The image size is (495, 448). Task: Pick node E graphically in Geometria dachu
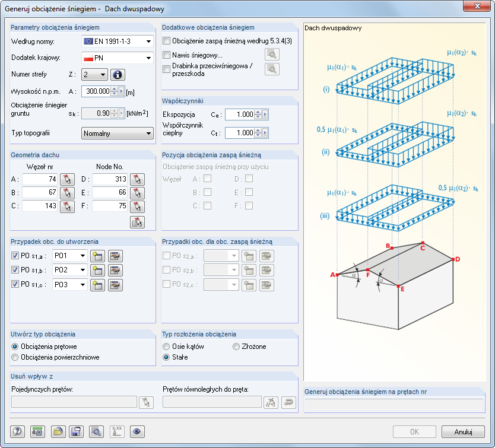pyautogui.click(x=137, y=193)
